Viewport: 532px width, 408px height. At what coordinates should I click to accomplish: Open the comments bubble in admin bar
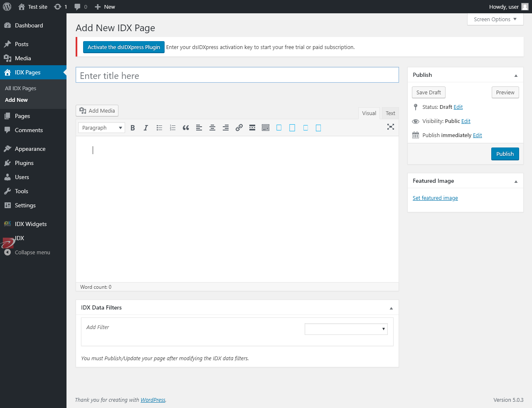(81, 7)
